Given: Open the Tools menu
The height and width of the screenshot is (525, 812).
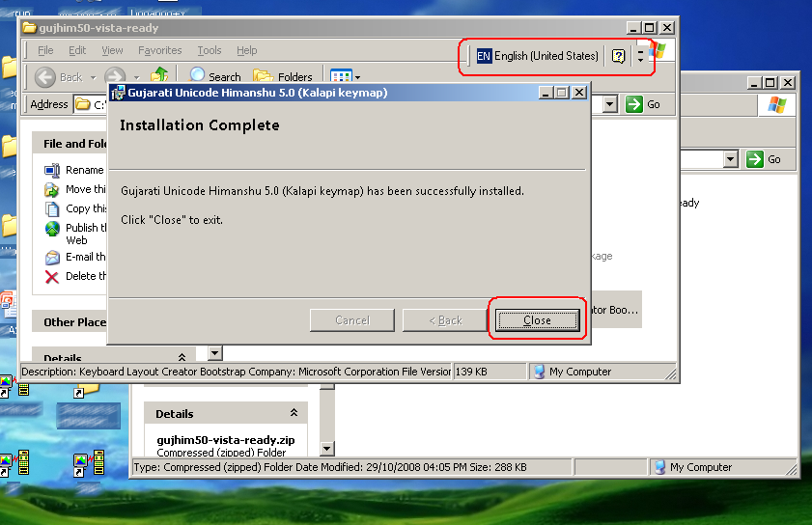Looking at the screenshot, I should click(x=210, y=50).
